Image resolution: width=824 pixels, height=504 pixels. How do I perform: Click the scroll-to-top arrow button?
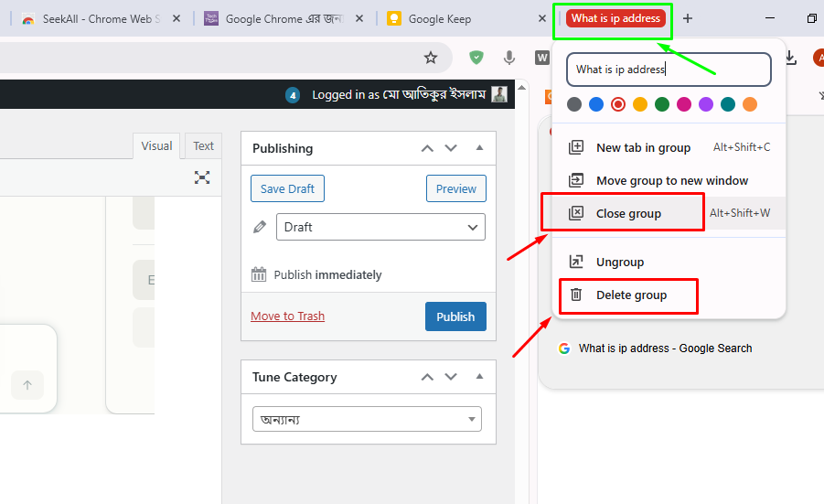click(x=27, y=385)
